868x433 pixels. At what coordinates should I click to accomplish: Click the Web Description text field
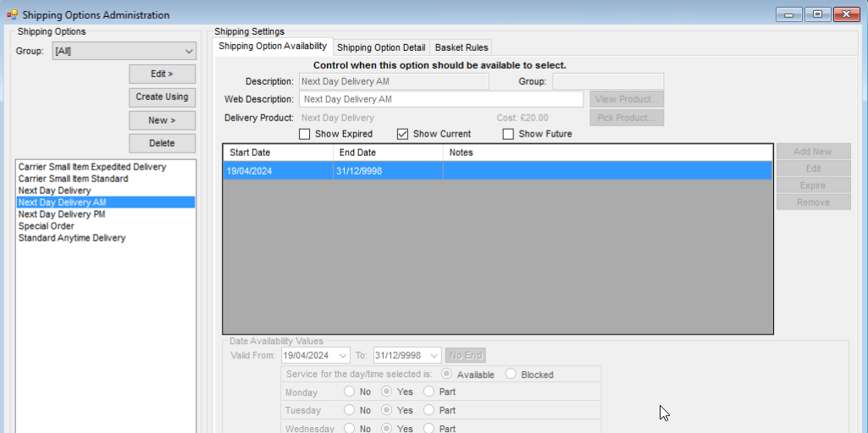pyautogui.click(x=441, y=99)
